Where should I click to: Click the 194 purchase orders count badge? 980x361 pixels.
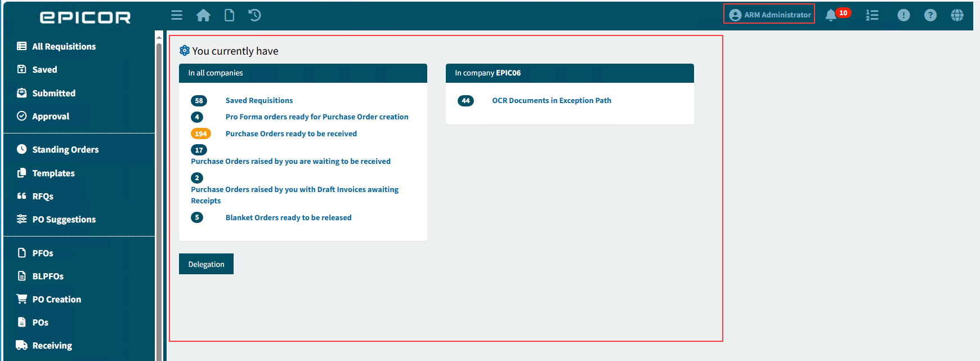click(x=200, y=133)
